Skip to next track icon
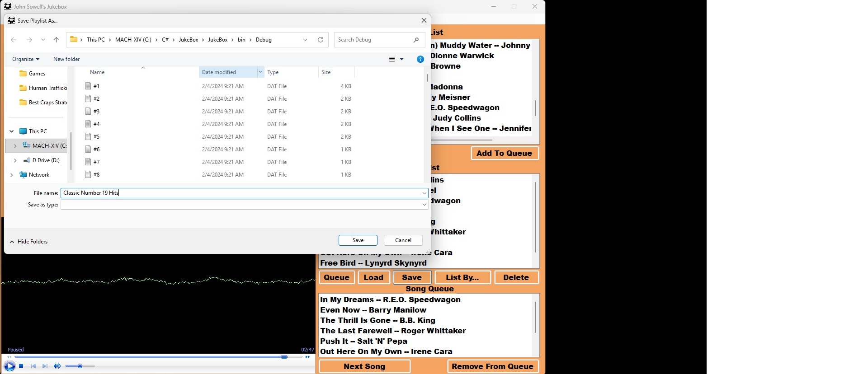 (45, 366)
